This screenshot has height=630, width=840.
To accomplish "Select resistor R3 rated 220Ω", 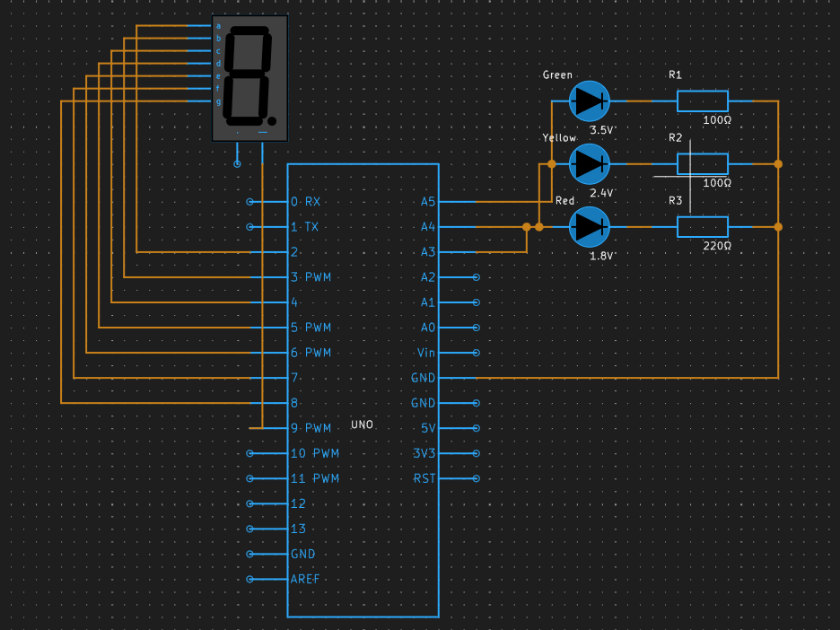I will click(703, 226).
